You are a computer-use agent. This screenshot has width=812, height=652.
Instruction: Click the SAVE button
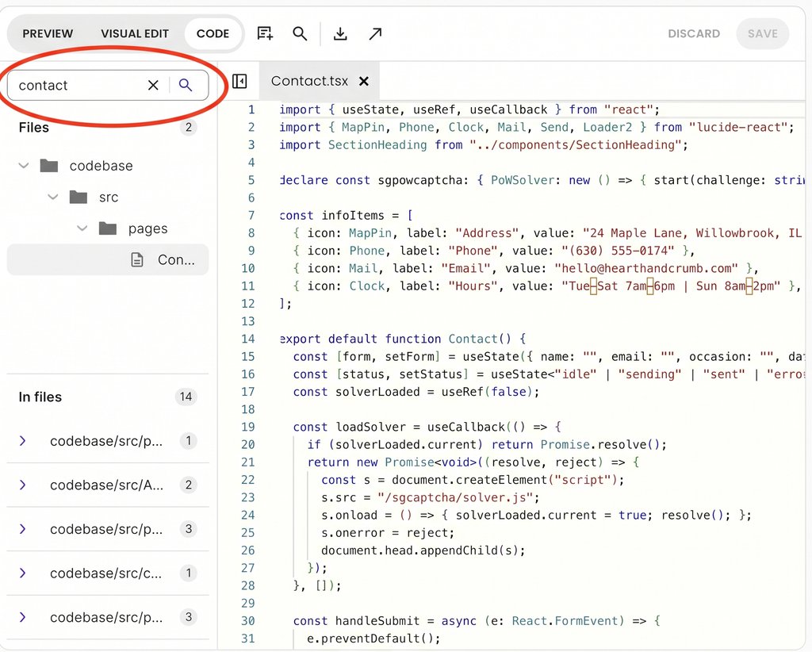[763, 33]
